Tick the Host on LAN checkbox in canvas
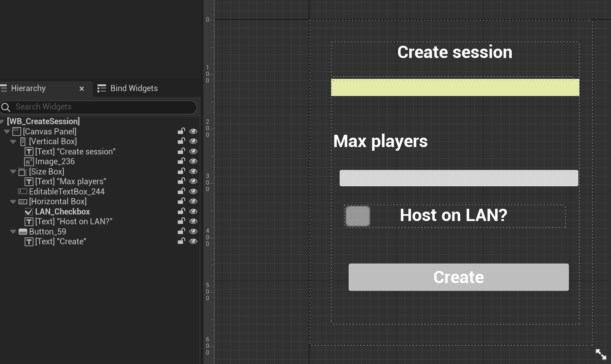 point(358,216)
